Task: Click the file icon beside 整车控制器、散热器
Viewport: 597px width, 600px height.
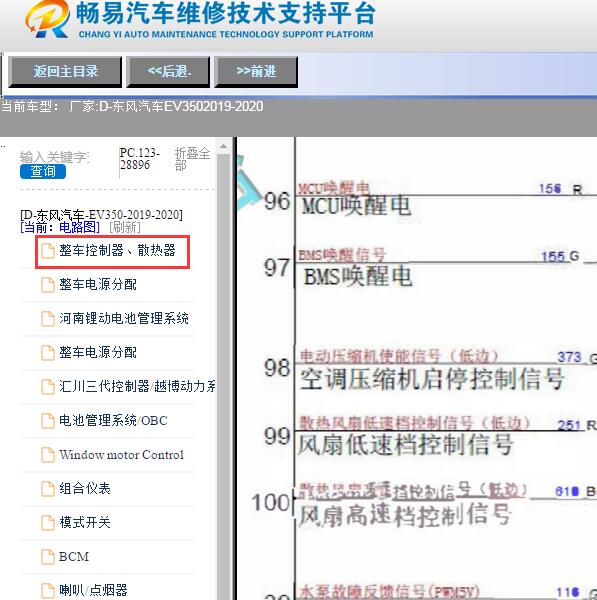Action: point(48,251)
